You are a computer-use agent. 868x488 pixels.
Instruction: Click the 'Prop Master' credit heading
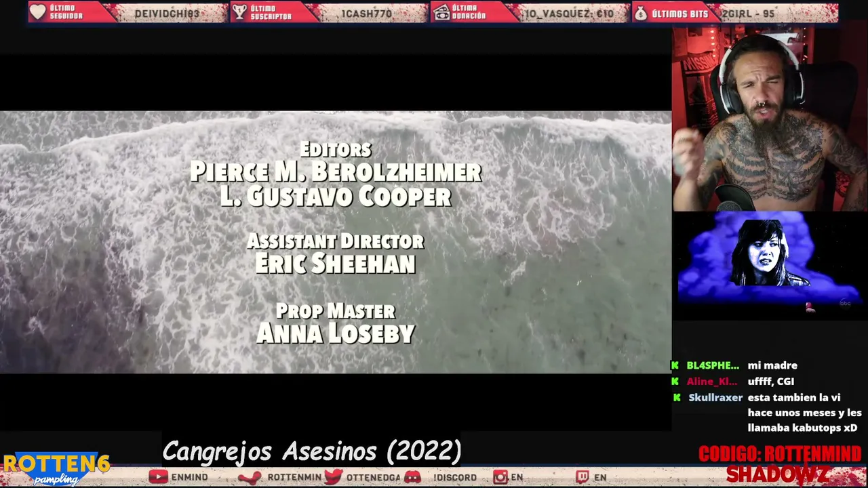click(335, 310)
